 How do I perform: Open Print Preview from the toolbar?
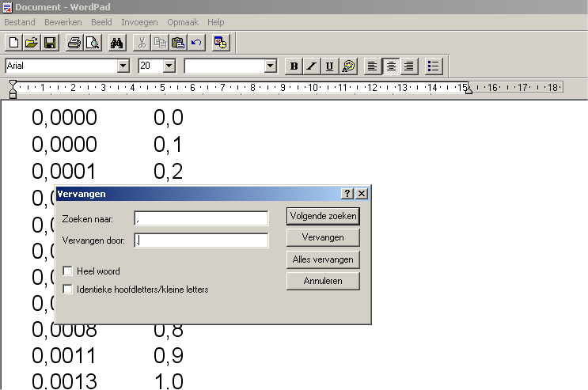(92, 43)
